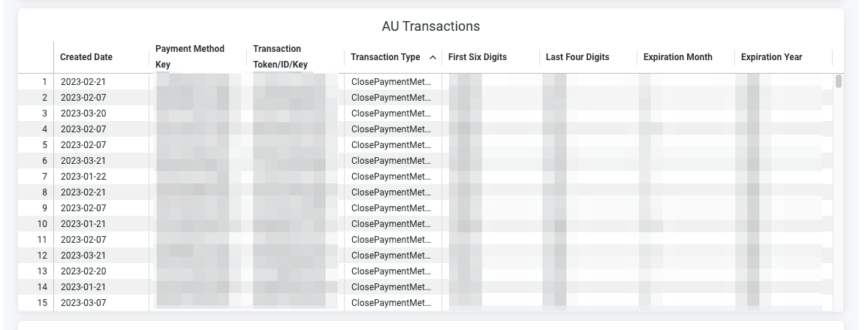This screenshot has width=868, height=330.
Task: Click the Last Four Digits column header
Action: click(x=577, y=57)
